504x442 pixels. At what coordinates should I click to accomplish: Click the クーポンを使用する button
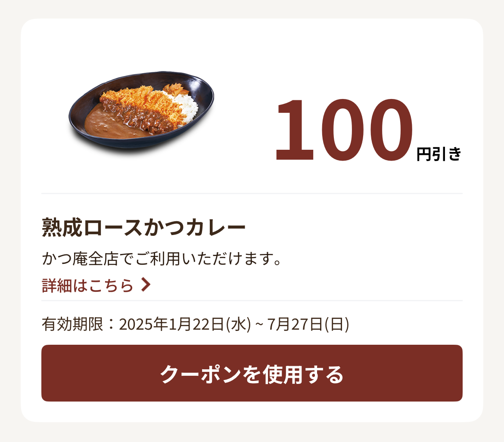pos(252,373)
